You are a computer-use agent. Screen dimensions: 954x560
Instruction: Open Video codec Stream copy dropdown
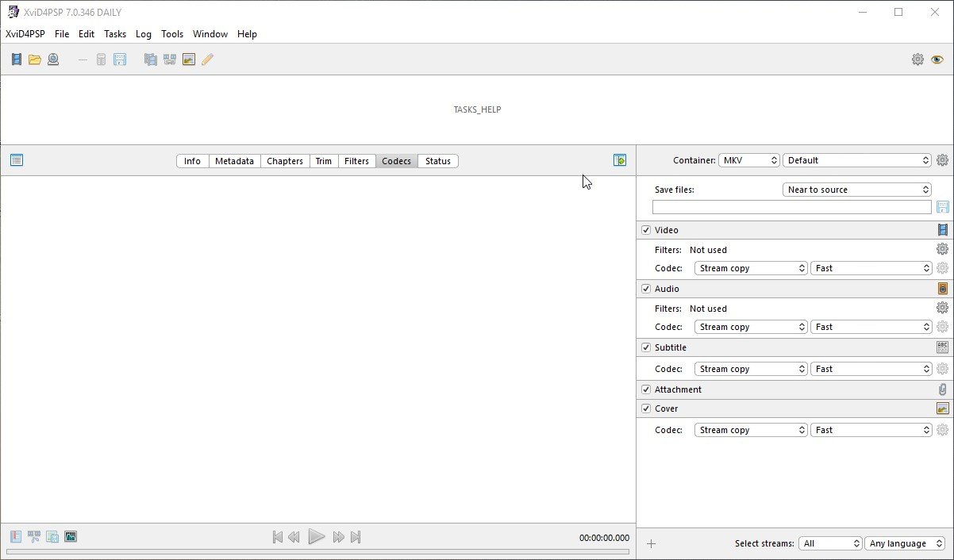tap(751, 268)
